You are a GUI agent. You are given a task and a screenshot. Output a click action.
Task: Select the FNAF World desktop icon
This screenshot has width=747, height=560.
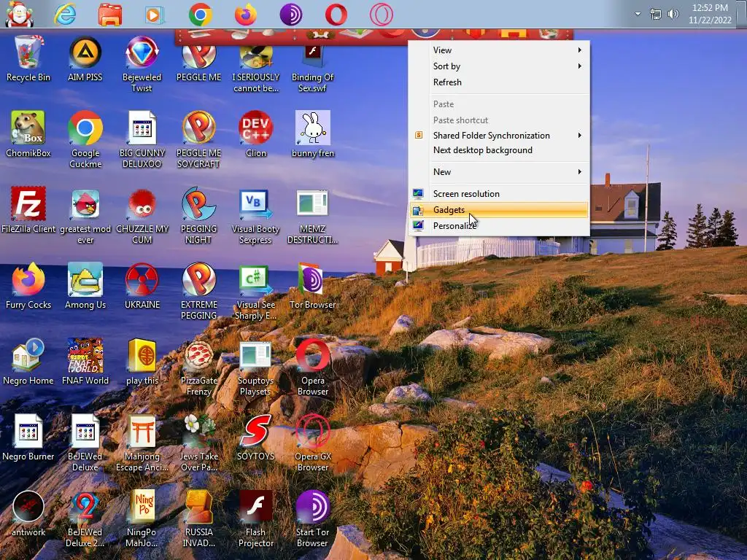click(x=85, y=362)
